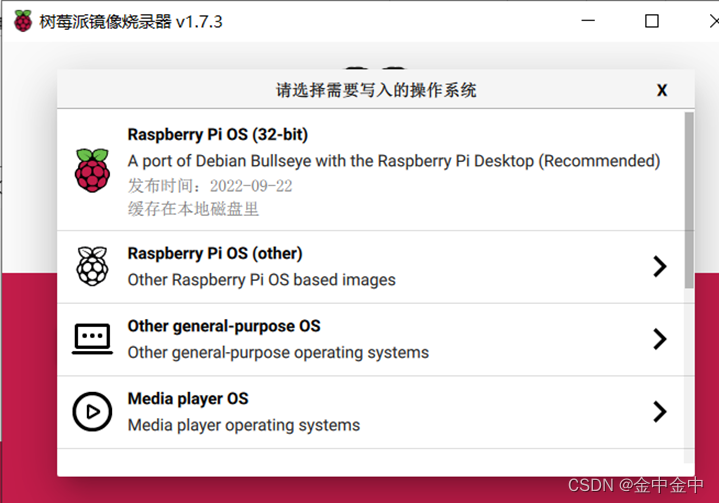
Task: Click the Debian Bullseye description line
Action: coord(394,161)
